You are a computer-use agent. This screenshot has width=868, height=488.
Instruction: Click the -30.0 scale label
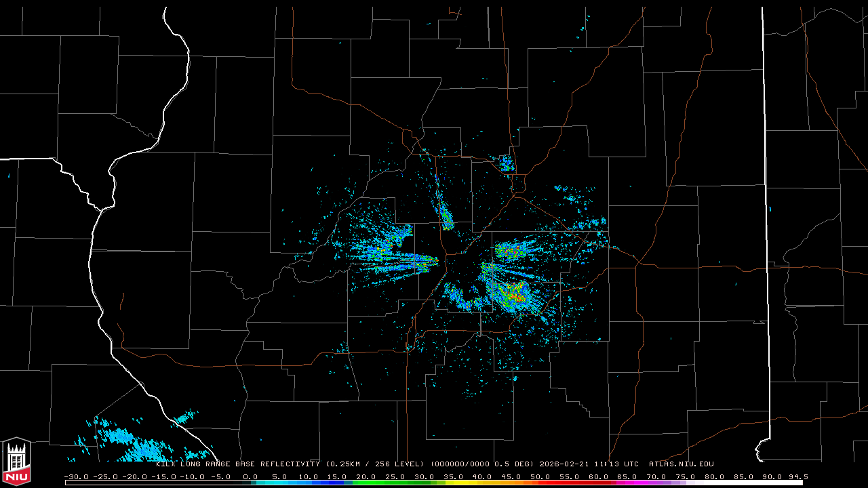click(x=77, y=477)
